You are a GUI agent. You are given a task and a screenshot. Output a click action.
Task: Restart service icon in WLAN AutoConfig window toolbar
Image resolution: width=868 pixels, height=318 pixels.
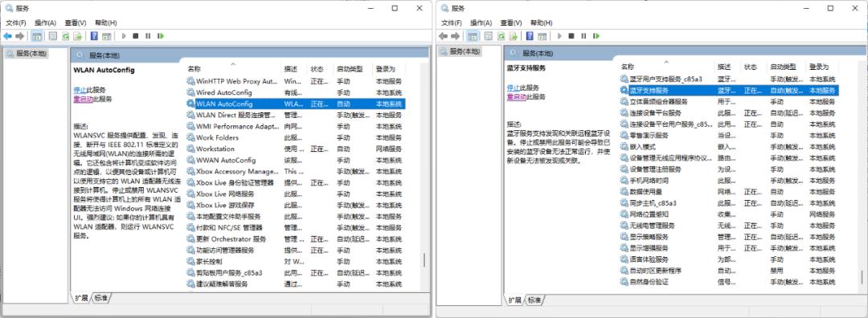click(x=161, y=36)
